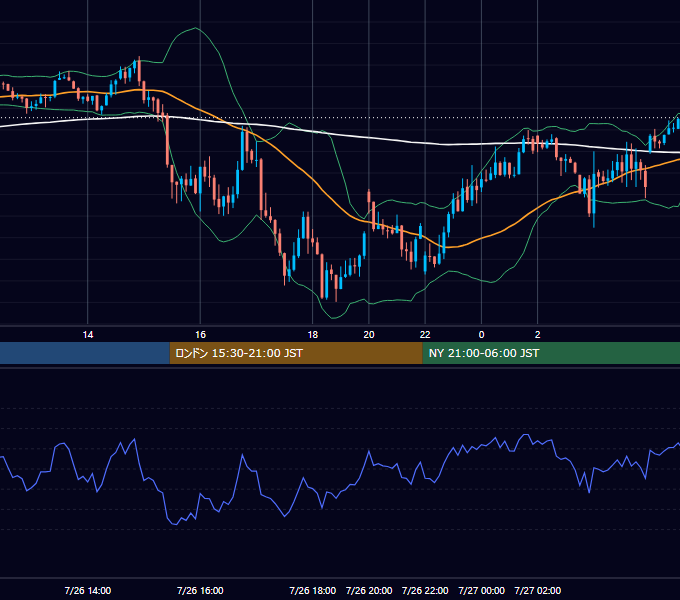Click the 7/26 22:00 date label
This screenshot has width=680, height=600.
coord(425,590)
